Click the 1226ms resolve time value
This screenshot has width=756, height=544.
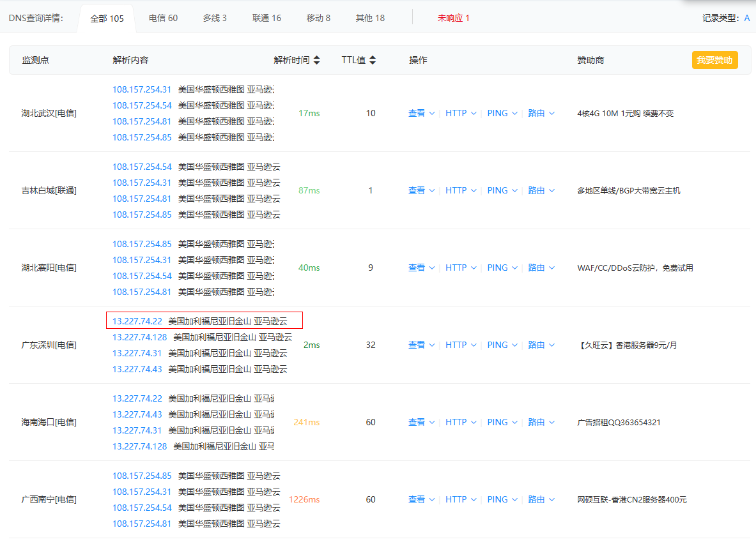click(x=304, y=500)
